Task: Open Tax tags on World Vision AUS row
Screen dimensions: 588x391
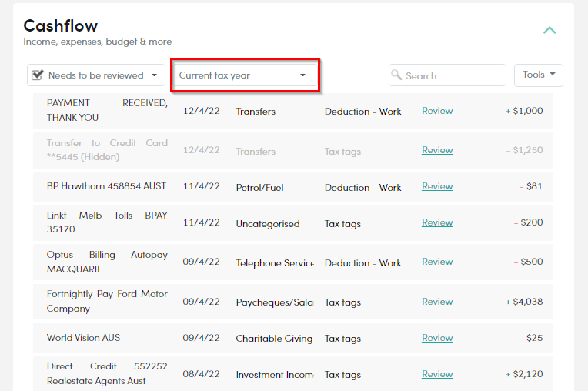Action: [x=342, y=339]
